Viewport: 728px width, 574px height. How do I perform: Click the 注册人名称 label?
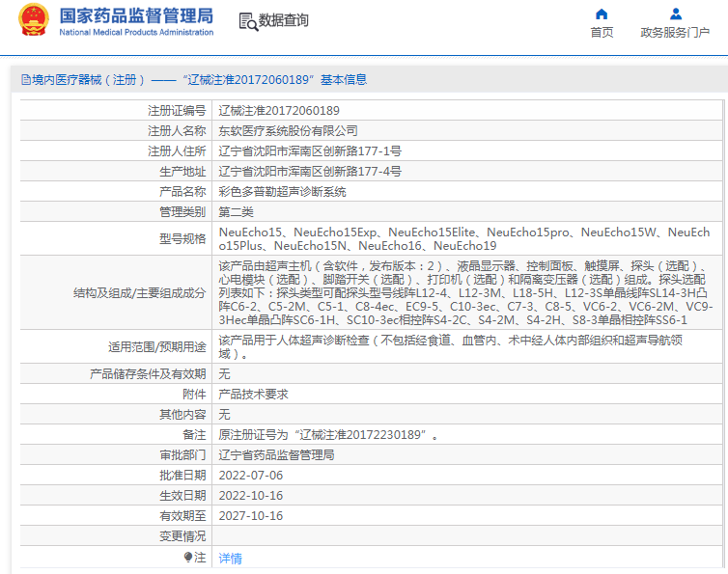click(x=177, y=131)
